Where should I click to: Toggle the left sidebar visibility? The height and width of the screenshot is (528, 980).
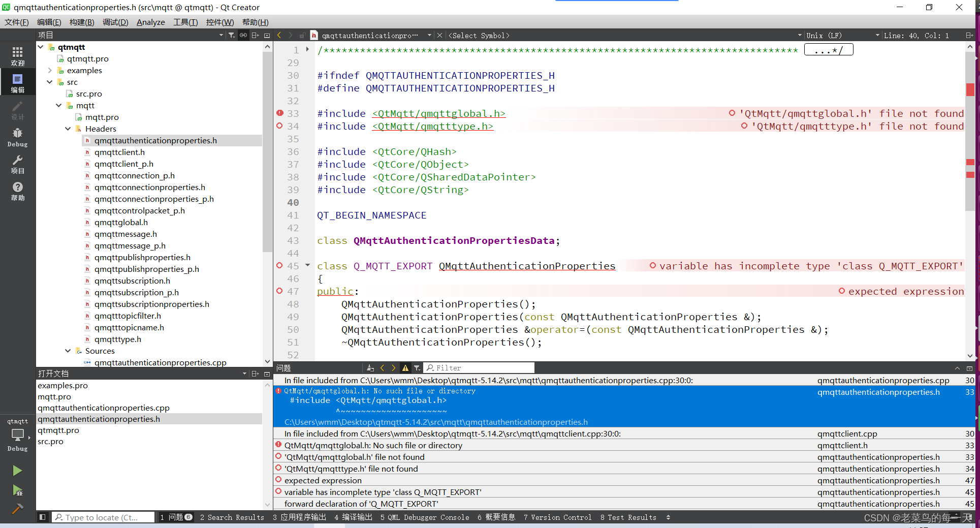[x=43, y=517]
